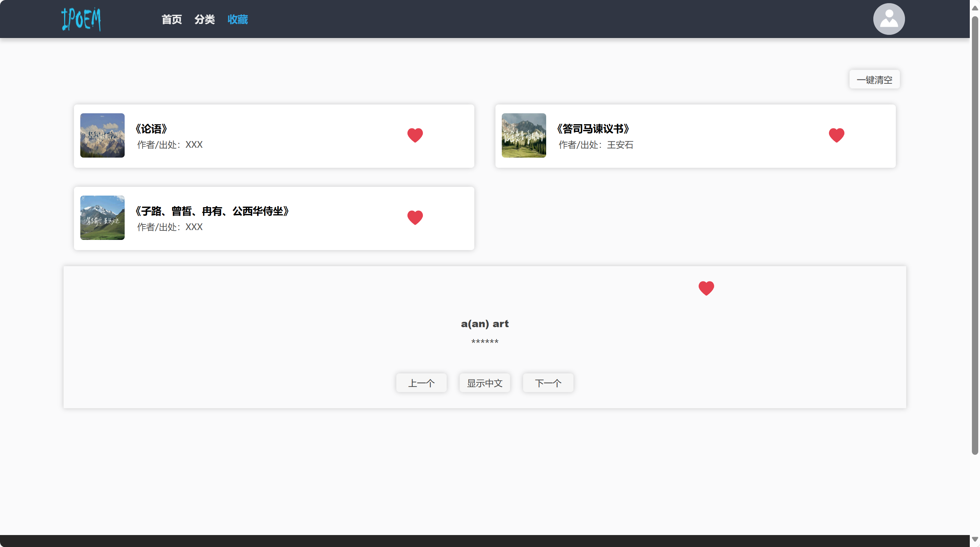980x547 pixels.
Task: Click the scrollbar down arrow
Action: [975, 539]
